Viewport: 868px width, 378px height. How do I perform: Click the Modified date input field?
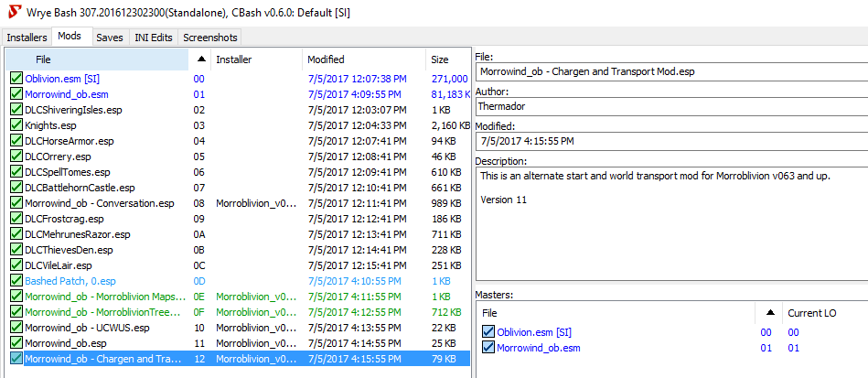point(671,141)
